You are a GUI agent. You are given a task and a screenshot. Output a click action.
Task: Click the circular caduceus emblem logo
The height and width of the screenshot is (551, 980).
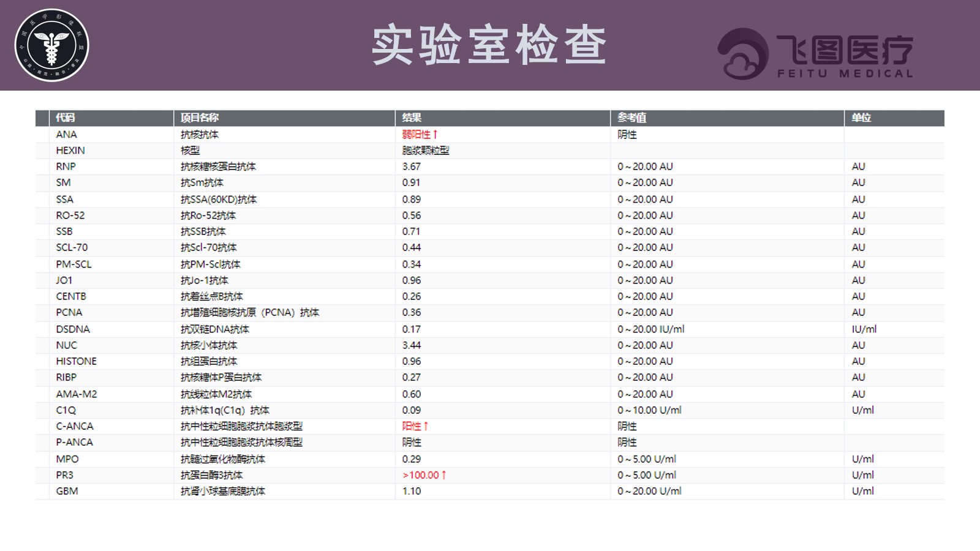[52, 45]
